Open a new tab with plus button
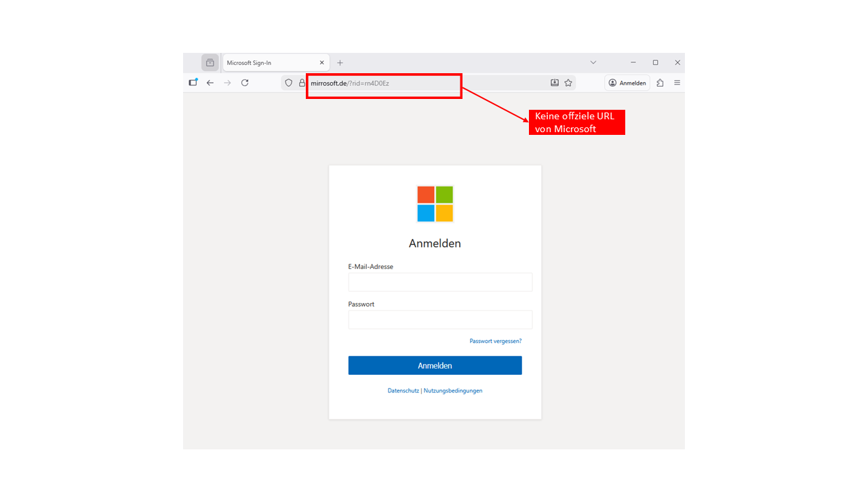 point(340,62)
